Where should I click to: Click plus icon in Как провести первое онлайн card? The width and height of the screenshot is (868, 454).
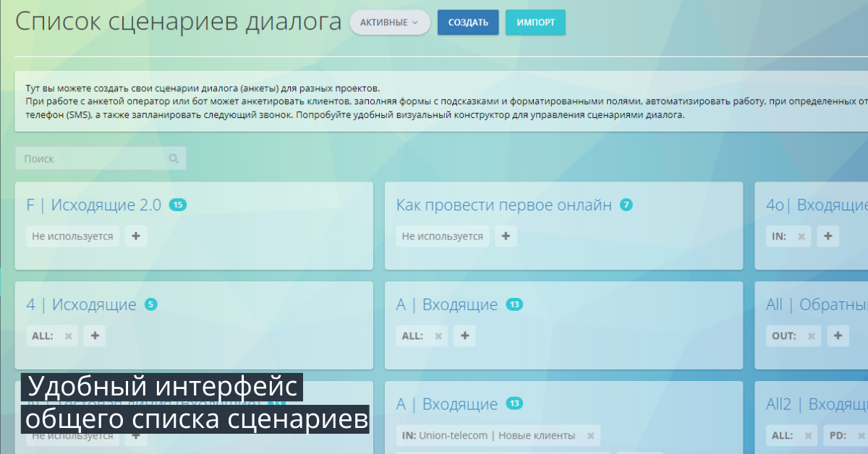tap(506, 236)
